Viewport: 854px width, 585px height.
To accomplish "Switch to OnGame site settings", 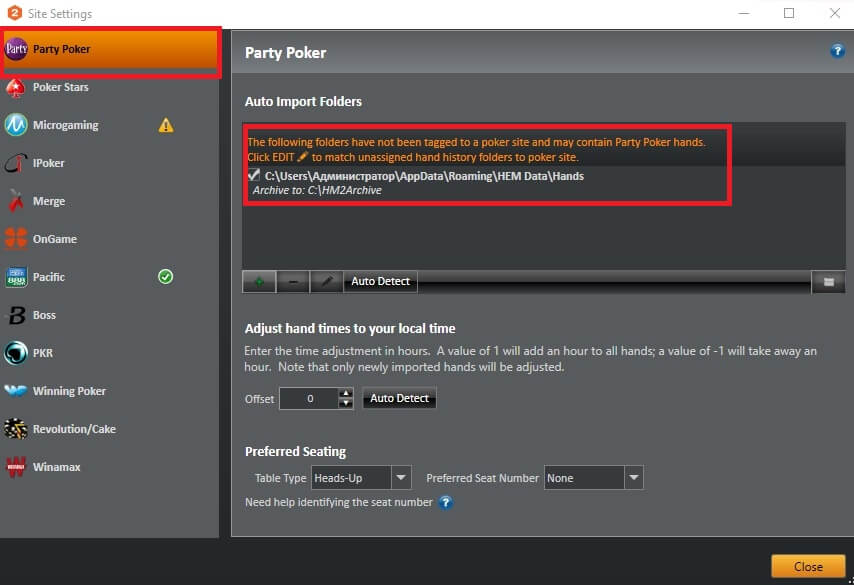I will 109,239.
